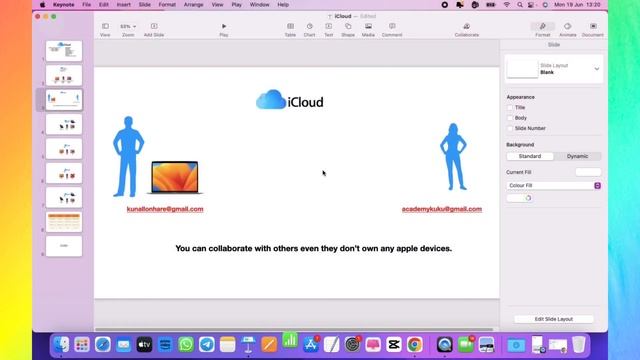Select slide 1 thumbnail in navigator
This screenshot has width=640, height=360.
[64, 51]
